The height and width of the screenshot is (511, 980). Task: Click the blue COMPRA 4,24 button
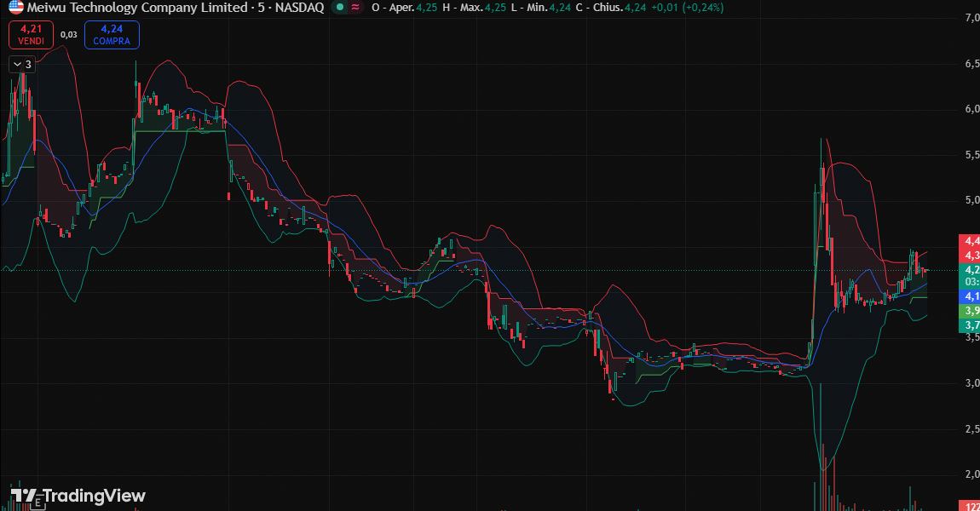[112, 34]
